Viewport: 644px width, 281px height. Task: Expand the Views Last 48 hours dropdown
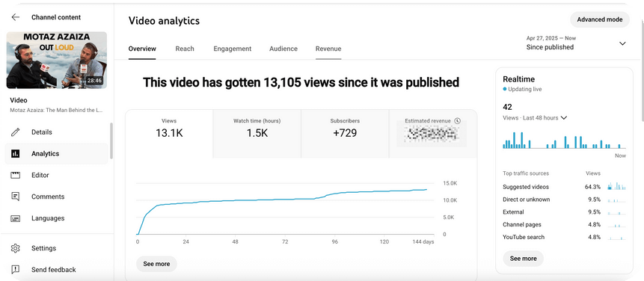(x=564, y=118)
